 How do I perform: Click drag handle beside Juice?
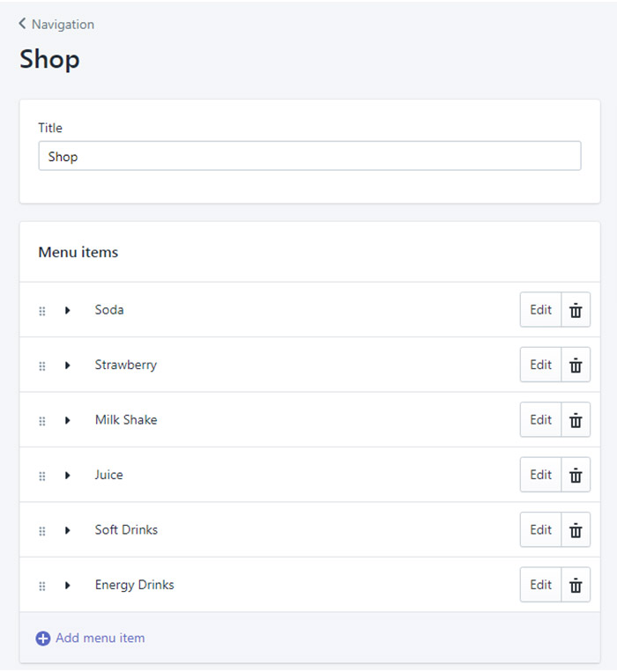point(41,476)
